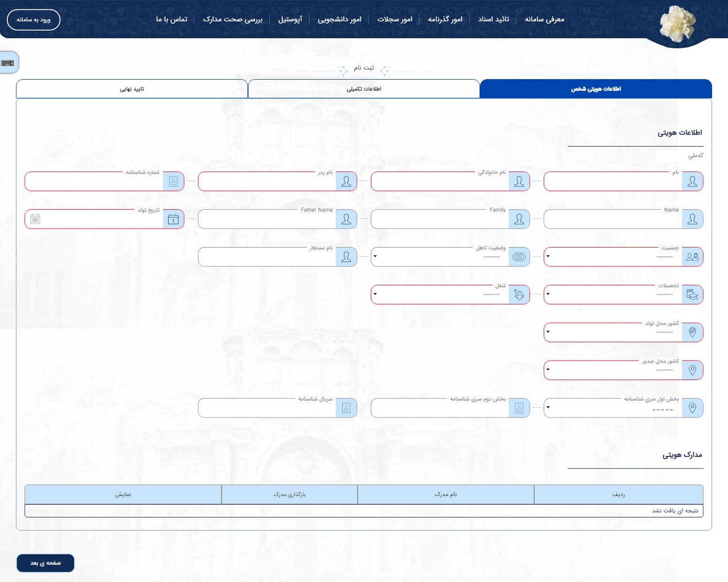
Task: Focus the شماره شناسنامه input field
Action: coord(94,182)
